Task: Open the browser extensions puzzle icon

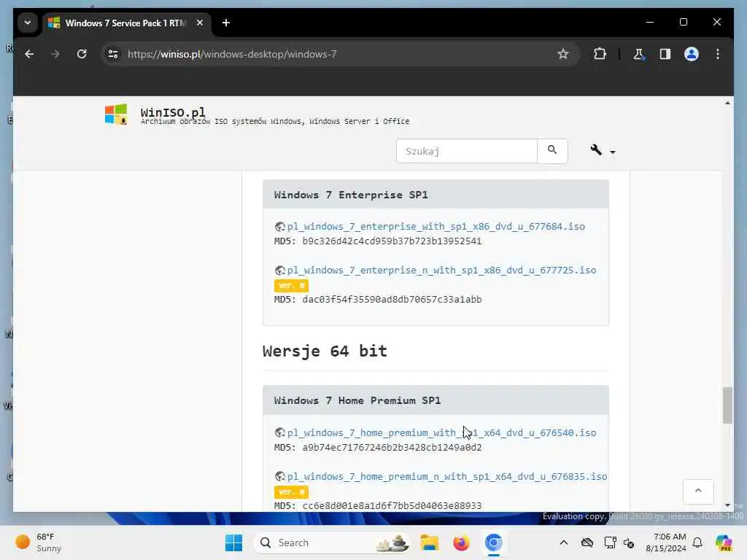Action: [600, 54]
